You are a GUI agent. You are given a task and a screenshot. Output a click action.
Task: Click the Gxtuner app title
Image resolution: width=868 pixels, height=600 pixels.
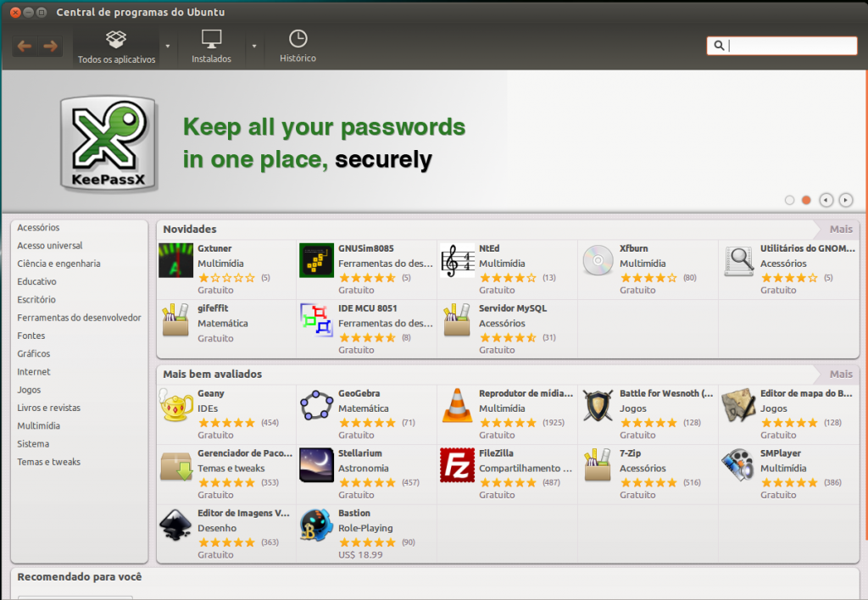214,248
